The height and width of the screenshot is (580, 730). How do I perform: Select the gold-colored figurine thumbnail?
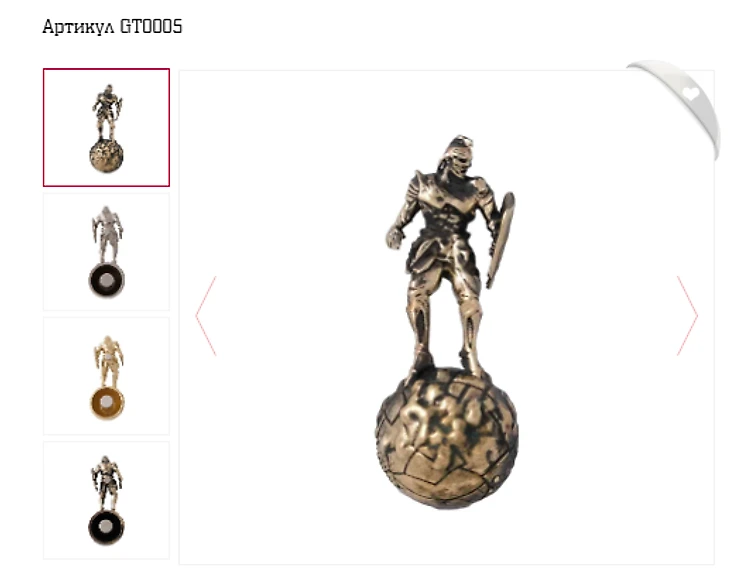click(106, 376)
